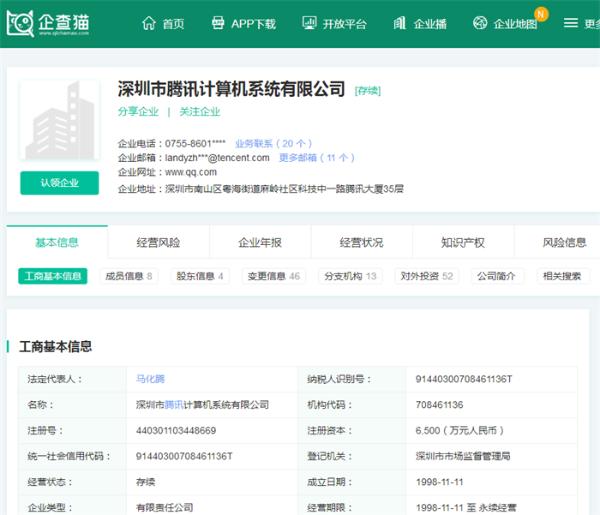Click the 认领企业 button
The height and width of the screenshot is (515, 600).
pos(60,183)
